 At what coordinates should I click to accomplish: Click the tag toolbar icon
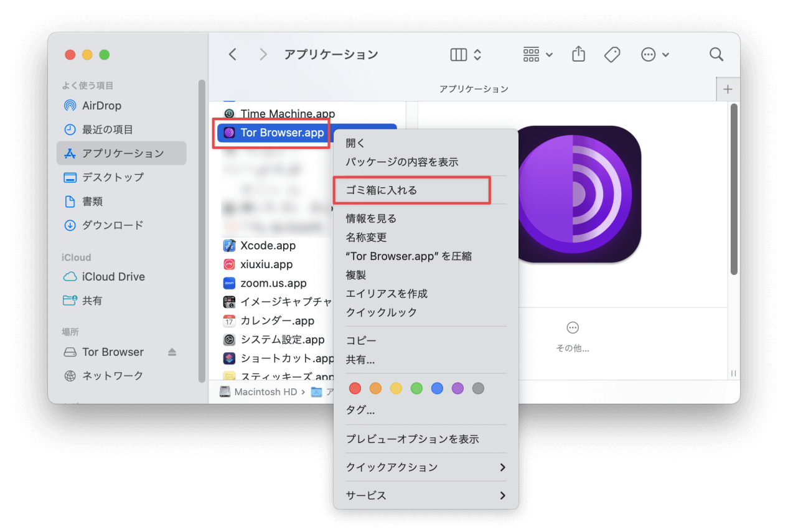[x=612, y=55]
